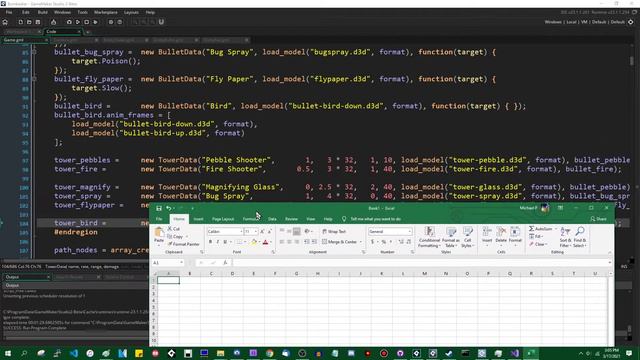Open the Merge & Center dropdown arrow
640x360 pixels.
360,242
